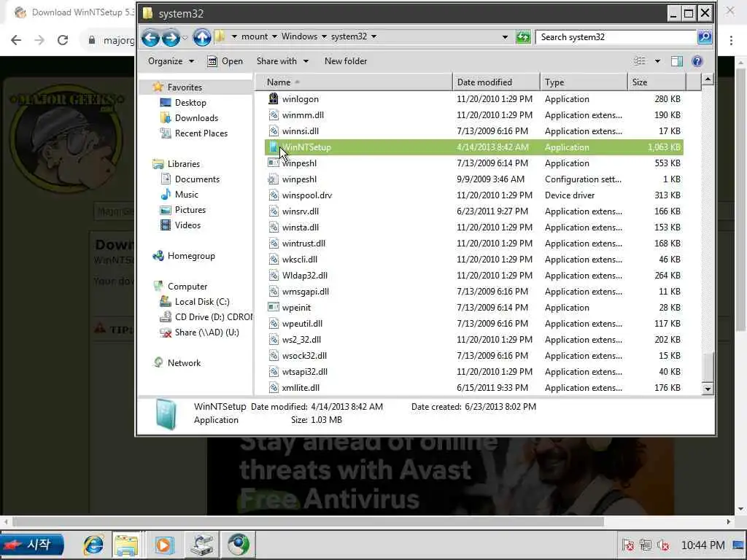
Task: Click the volume tray icon
Action: (663, 545)
